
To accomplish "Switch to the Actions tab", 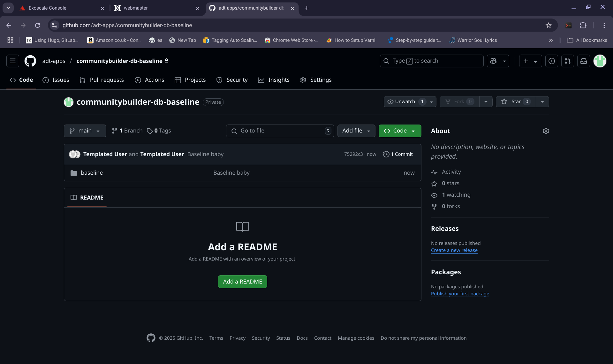I will 149,80.
